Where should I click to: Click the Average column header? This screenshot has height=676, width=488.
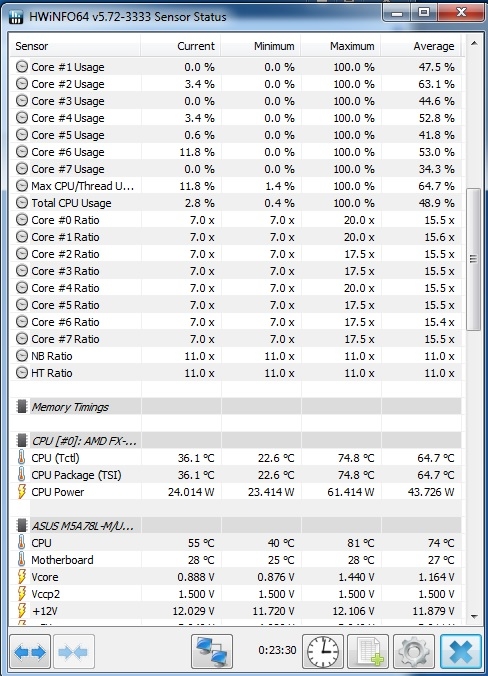click(421, 46)
